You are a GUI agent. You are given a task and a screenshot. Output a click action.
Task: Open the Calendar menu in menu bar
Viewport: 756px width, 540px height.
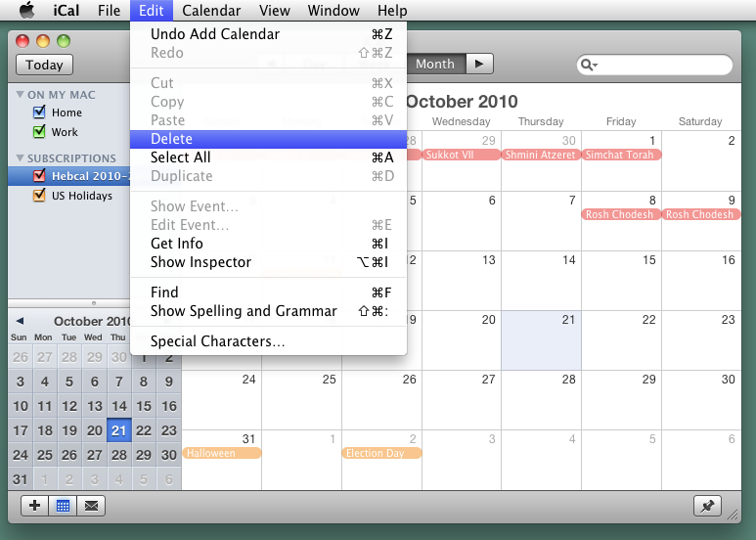211,11
